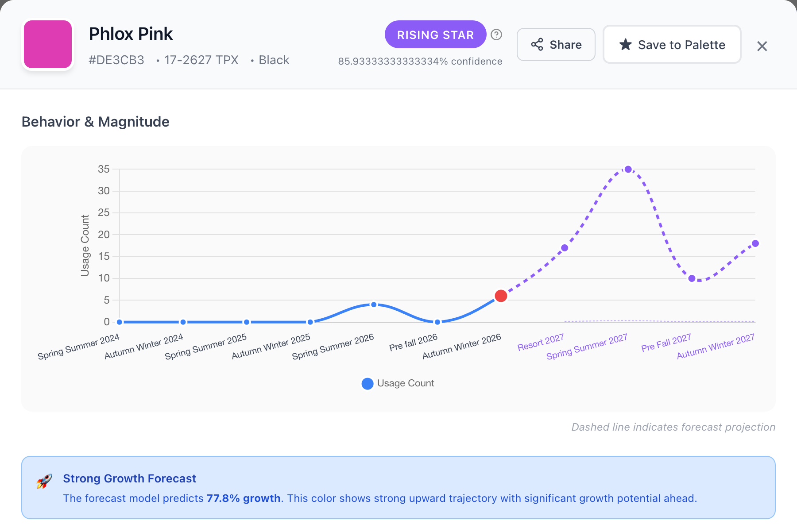Click the Share button
Image resolution: width=797 pixels, height=532 pixels.
556,45
